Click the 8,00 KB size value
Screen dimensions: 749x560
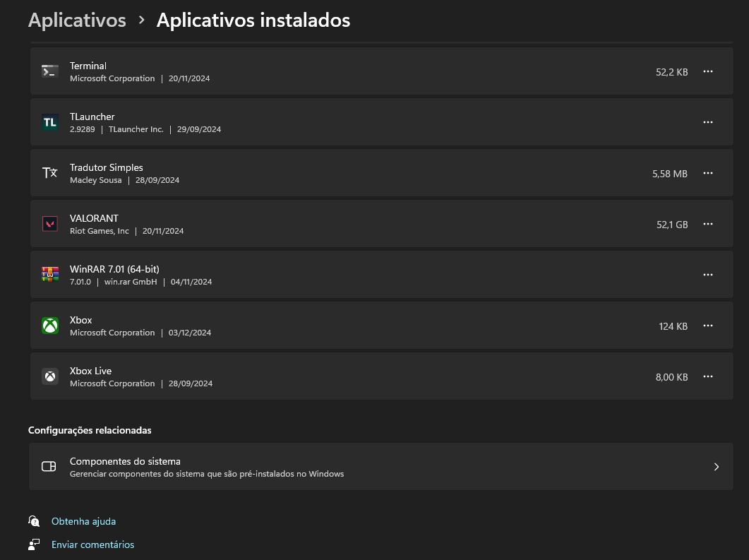pos(671,378)
